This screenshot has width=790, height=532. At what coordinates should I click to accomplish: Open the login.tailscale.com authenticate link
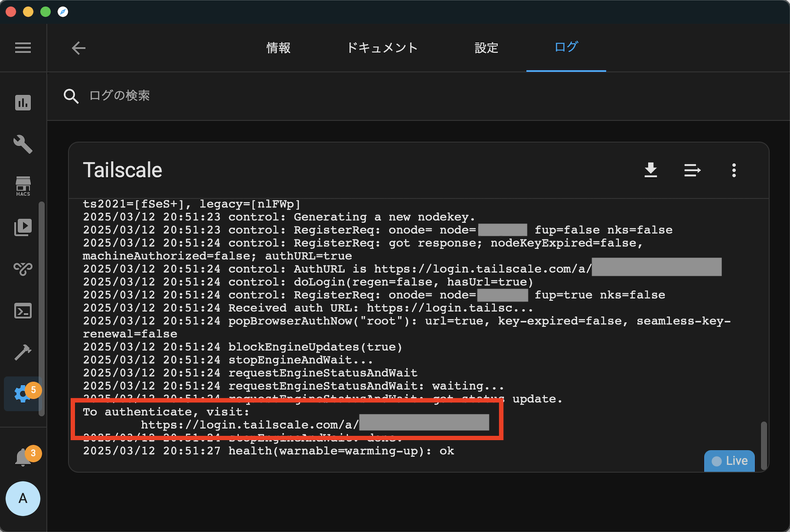tap(315, 425)
